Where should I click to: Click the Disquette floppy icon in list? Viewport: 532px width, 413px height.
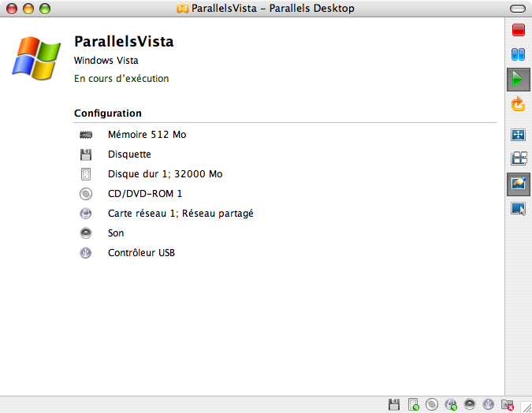(x=86, y=154)
